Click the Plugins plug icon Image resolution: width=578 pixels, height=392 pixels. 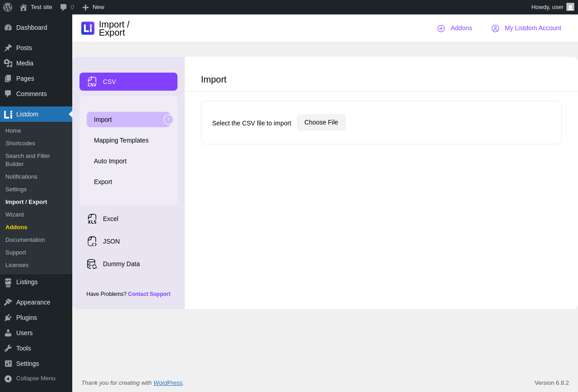(8, 318)
